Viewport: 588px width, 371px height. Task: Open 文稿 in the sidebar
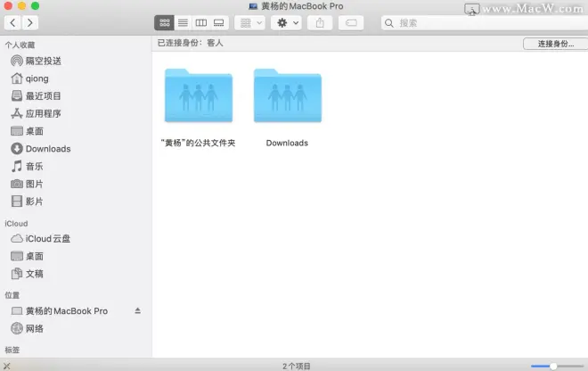pyautogui.click(x=28, y=274)
